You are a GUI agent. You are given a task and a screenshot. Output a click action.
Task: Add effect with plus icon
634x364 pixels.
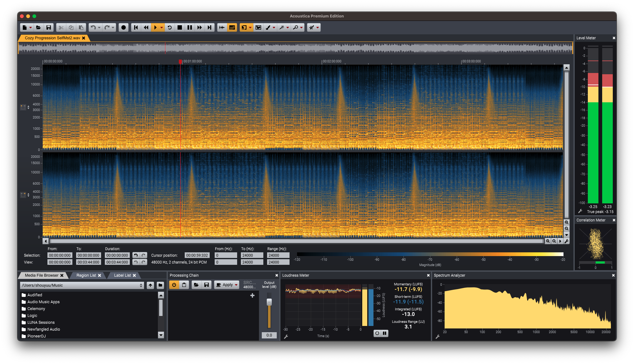pyautogui.click(x=252, y=295)
